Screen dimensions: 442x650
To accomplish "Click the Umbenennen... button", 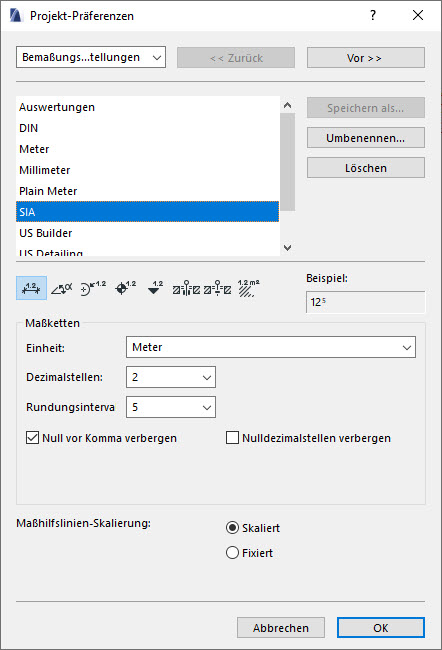I will (366, 138).
